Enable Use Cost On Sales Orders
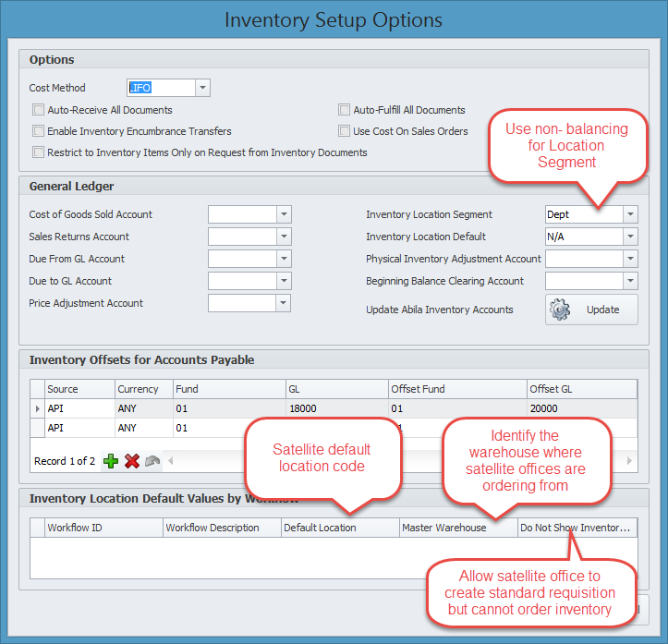 [345, 131]
